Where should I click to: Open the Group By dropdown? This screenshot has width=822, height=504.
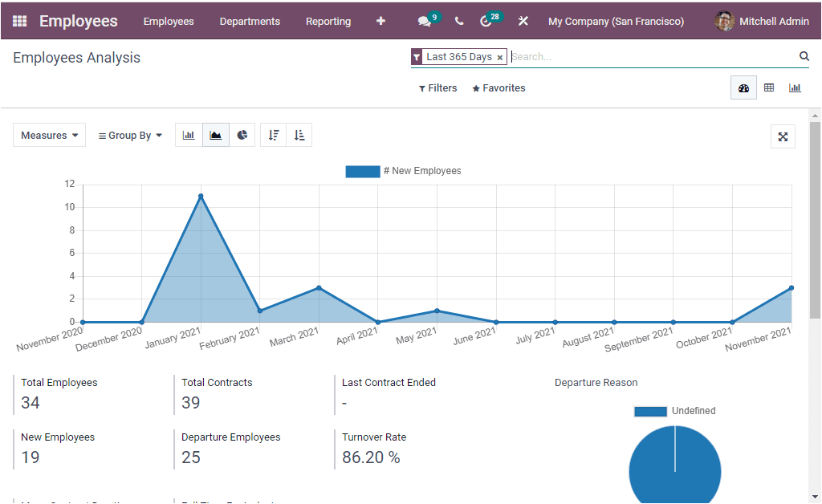point(129,135)
